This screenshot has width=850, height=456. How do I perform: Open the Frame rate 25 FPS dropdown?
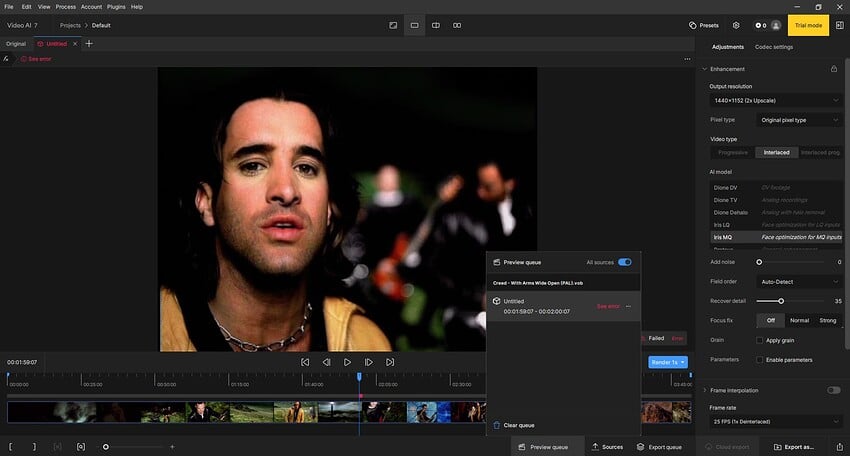[x=776, y=421]
